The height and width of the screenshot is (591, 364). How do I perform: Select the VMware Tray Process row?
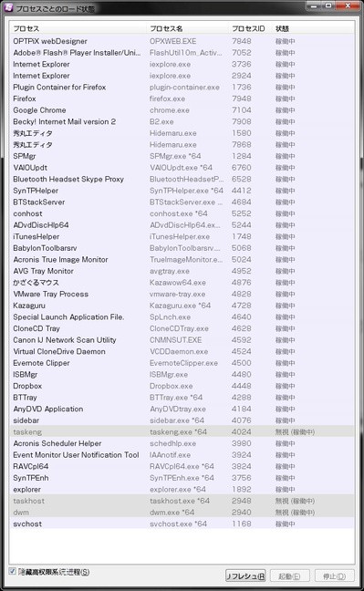click(x=182, y=294)
